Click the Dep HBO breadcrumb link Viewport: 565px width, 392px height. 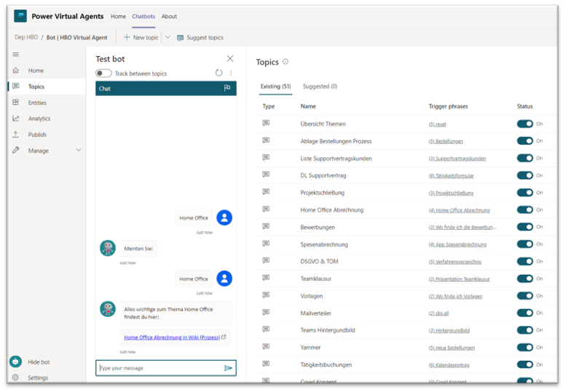[26, 37]
